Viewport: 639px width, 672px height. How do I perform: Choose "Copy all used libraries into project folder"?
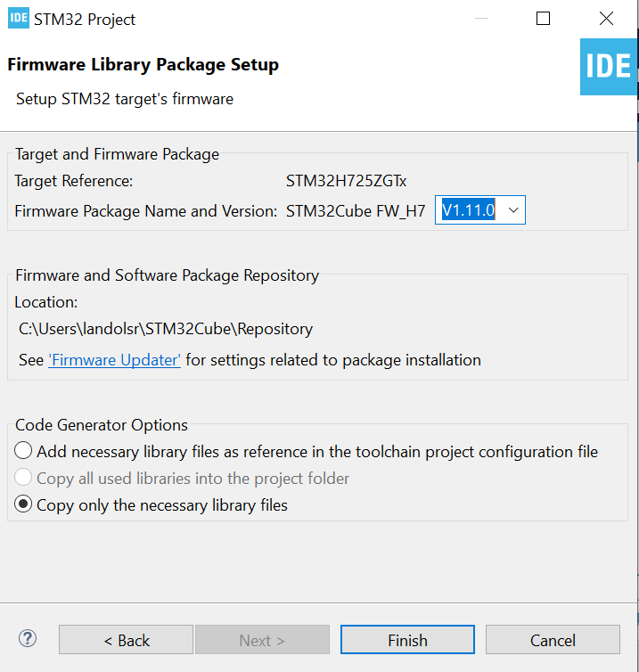pos(24,479)
